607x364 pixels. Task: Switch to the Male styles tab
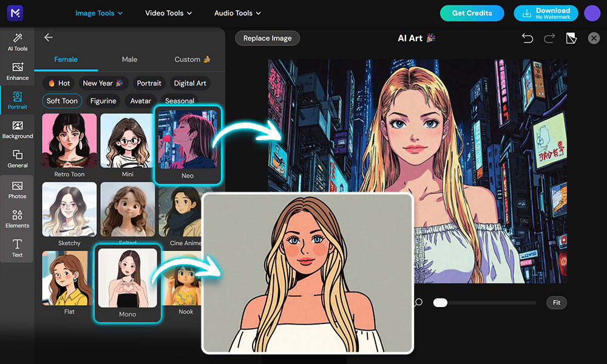[129, 59]
